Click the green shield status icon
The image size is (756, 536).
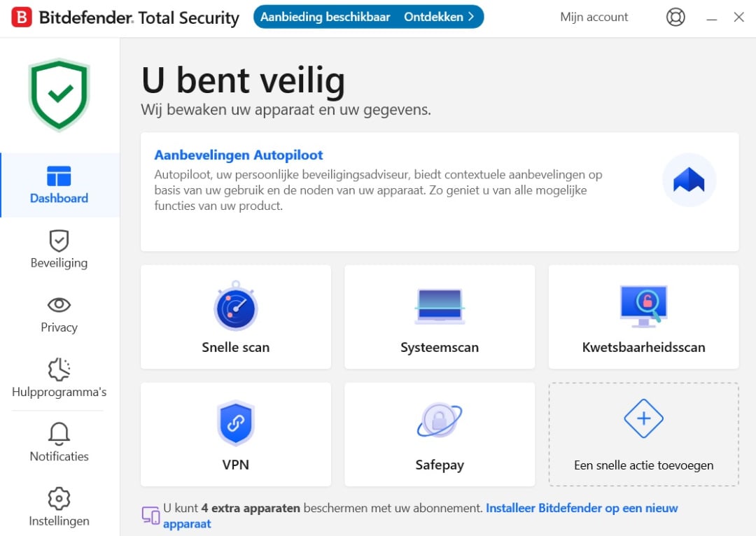point(59,94)
